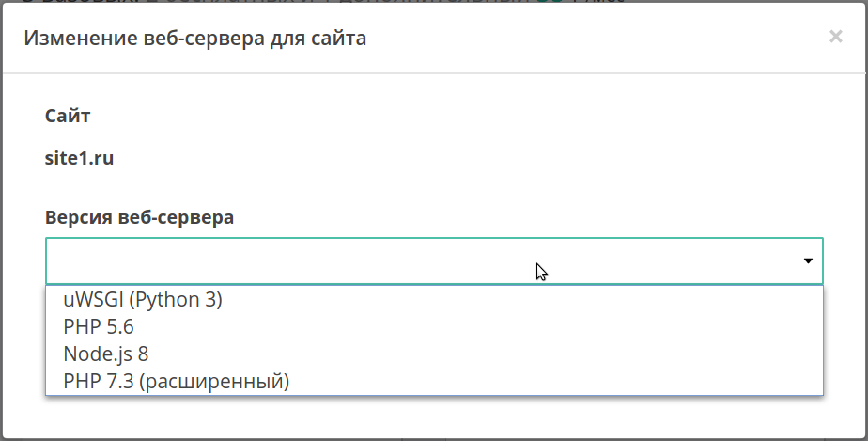Click empty row space right of 'Node.js 8'
Image resolution: width=868 pixels, height=441 pixels.
pyautogui.click(x=470, y=354)
